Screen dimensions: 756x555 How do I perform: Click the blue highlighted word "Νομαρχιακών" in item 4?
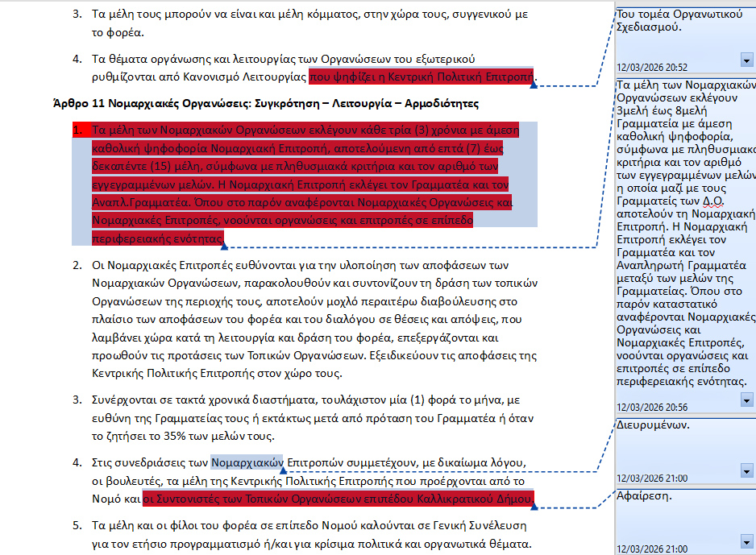(x=247, y=462)
